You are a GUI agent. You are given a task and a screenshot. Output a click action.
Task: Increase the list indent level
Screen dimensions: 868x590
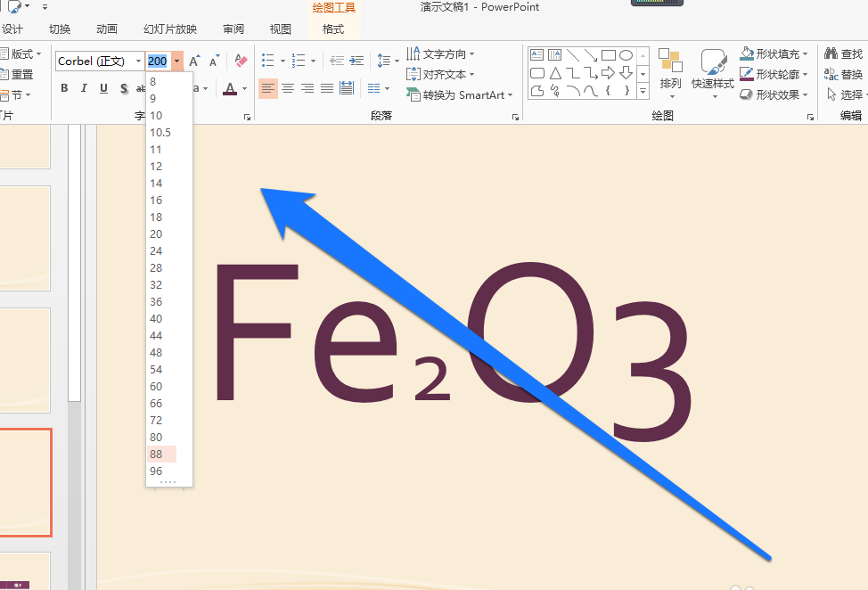(x=356, y=61)
